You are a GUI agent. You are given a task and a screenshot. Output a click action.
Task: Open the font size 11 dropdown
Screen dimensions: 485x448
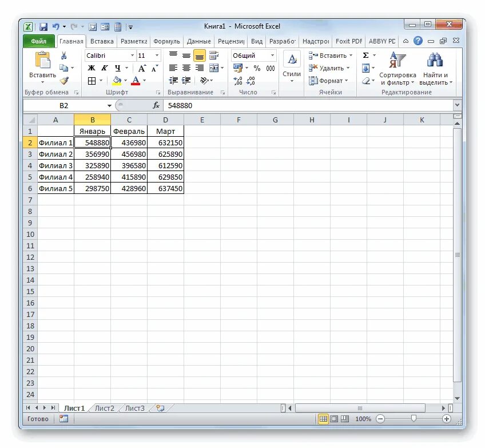click(157, 55)
